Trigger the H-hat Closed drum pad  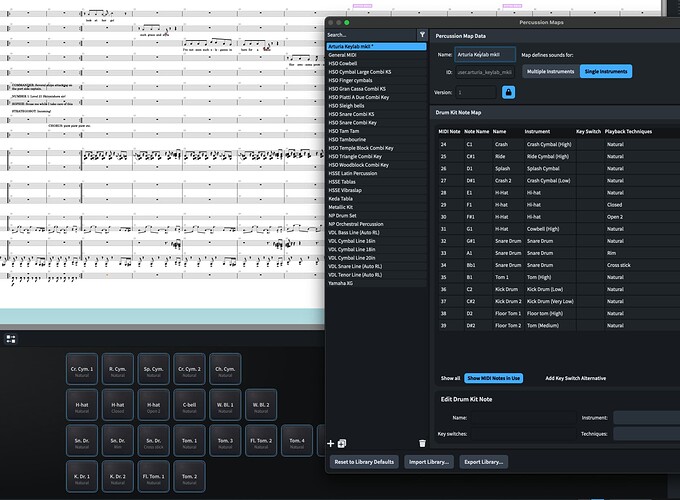click(118, 405)
